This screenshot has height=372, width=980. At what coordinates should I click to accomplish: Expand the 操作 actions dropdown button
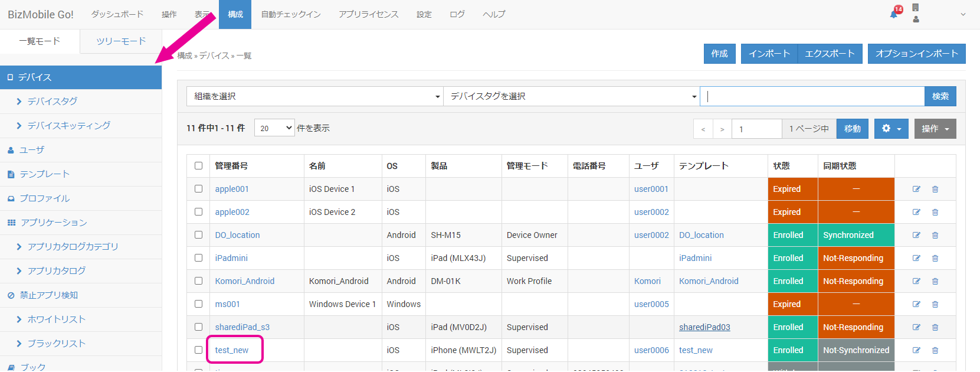(x=935, y=129)
